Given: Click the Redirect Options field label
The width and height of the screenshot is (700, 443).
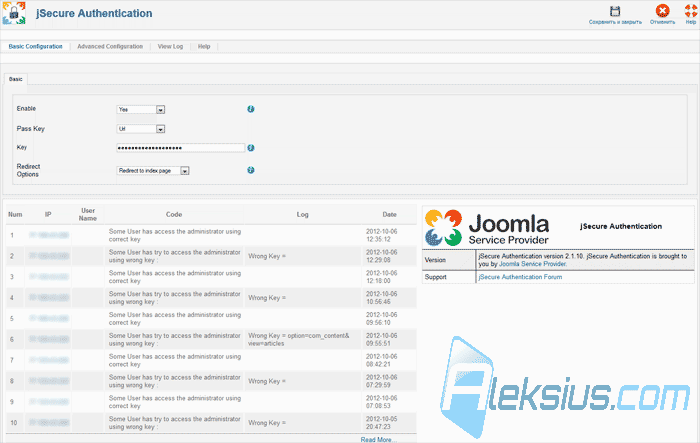Looking at the screenshot, I should [29, 170].
